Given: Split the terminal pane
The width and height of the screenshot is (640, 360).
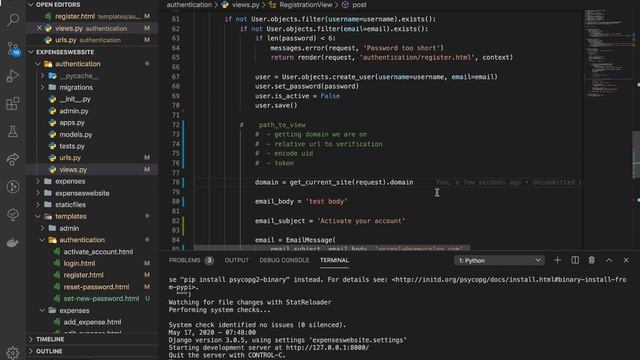Looking at the screenshot, I should point(575,260).
